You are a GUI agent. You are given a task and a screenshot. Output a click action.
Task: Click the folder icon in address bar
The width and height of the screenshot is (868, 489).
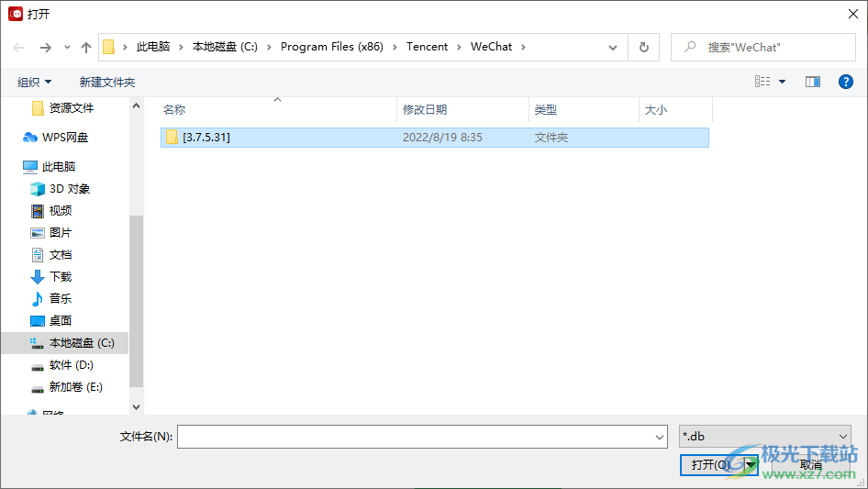point(109,47)
